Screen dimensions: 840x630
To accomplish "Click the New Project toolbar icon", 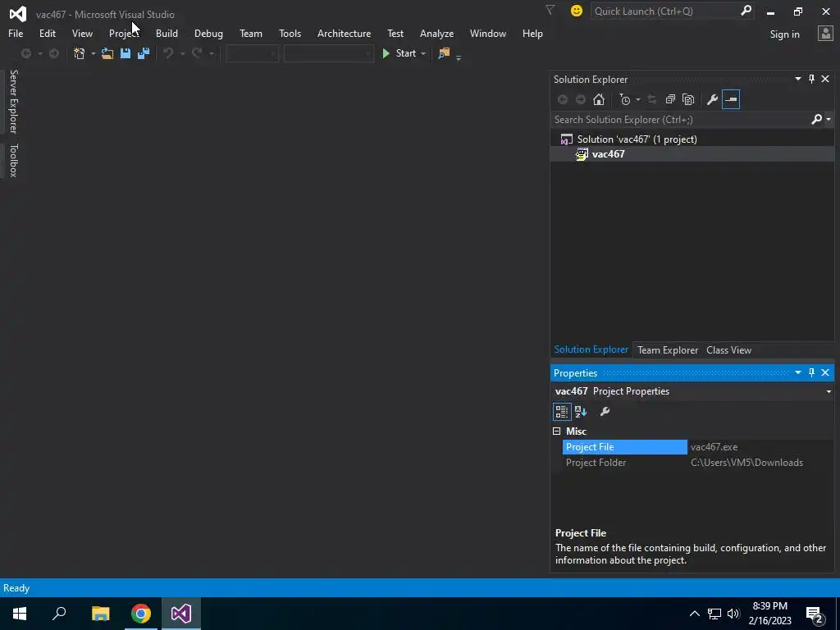I will click(x=80, y=53).
